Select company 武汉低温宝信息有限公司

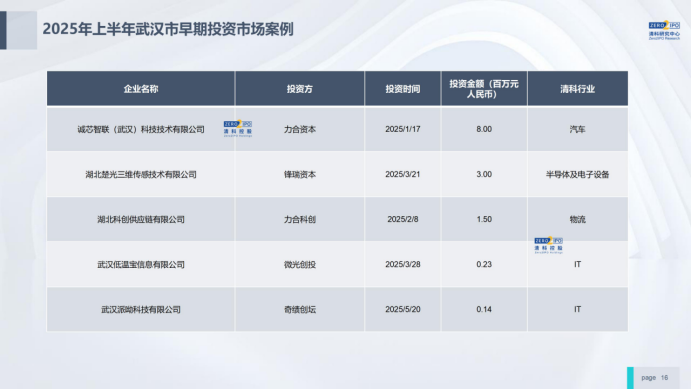[141, 264]
